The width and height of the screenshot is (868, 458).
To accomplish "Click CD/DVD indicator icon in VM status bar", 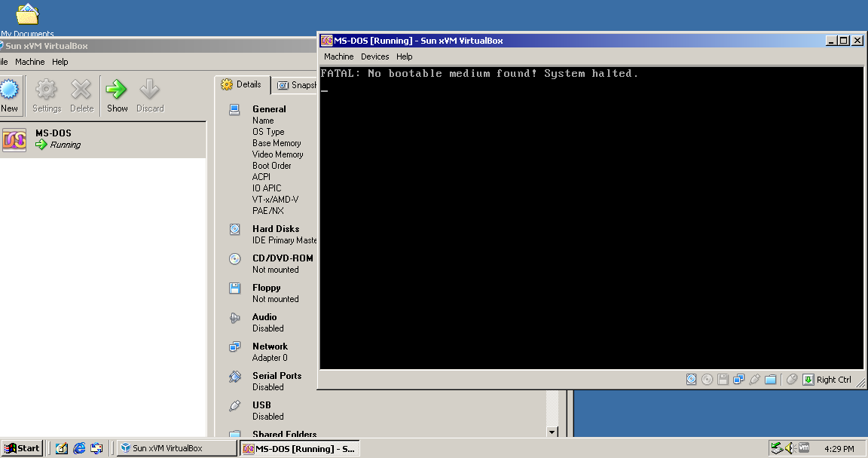I will [707, 380].
